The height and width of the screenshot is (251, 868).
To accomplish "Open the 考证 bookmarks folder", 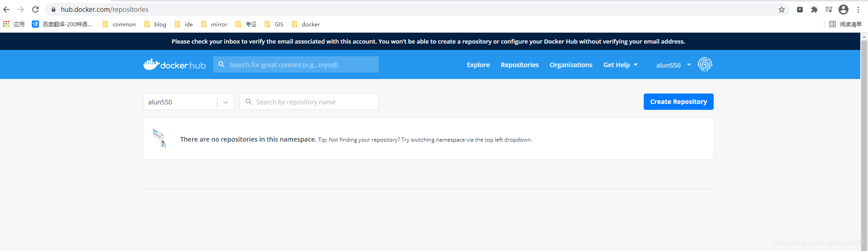I will point(246,24).
